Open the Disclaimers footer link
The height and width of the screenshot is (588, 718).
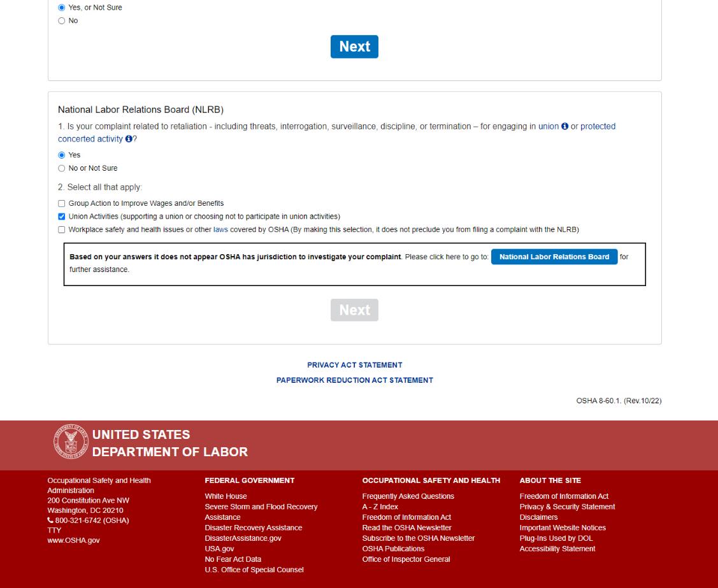[538, 517]
